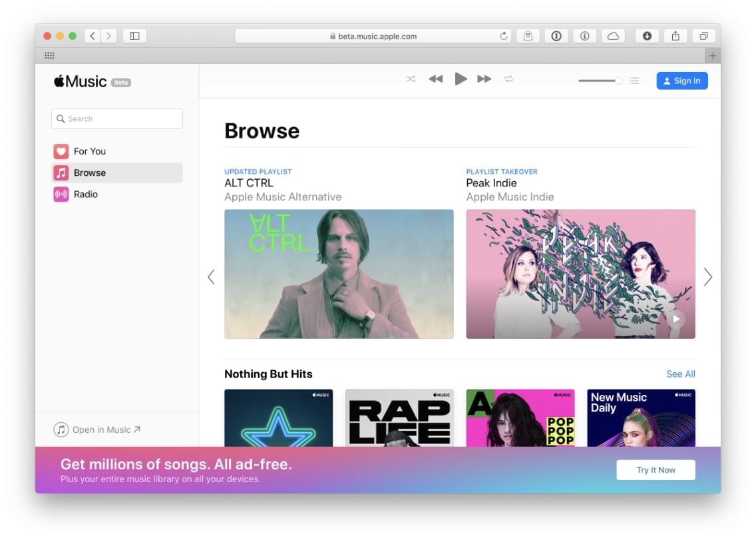Image resolution: width=756 pixels, height=540 pixels.
Task: Open the New Music Daily thumbnail
Action: point(642,418)
